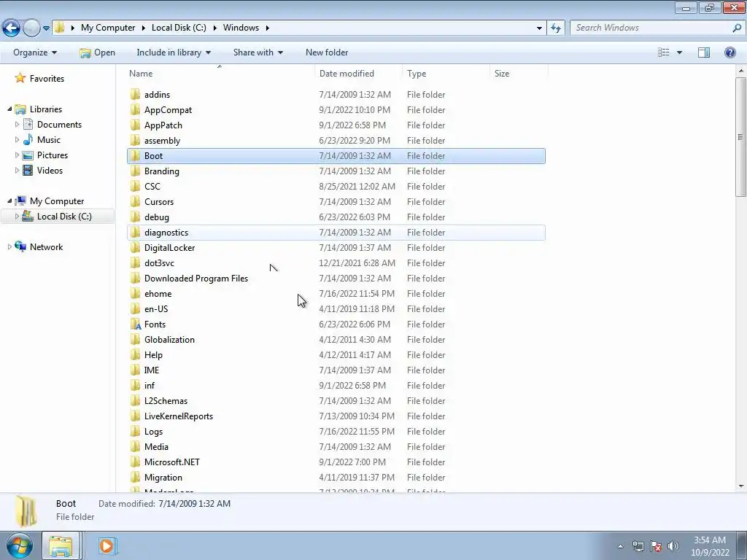Click the taskbar clock showing 3:54 AM
The image size is (747, 560).
click(710, 546)
